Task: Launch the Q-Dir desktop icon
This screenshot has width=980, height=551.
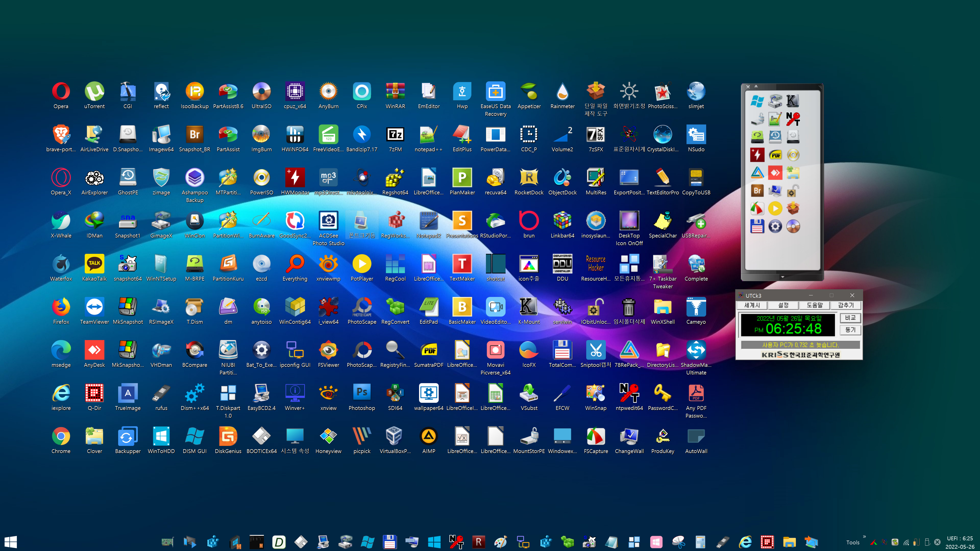Action: (94, 397)
